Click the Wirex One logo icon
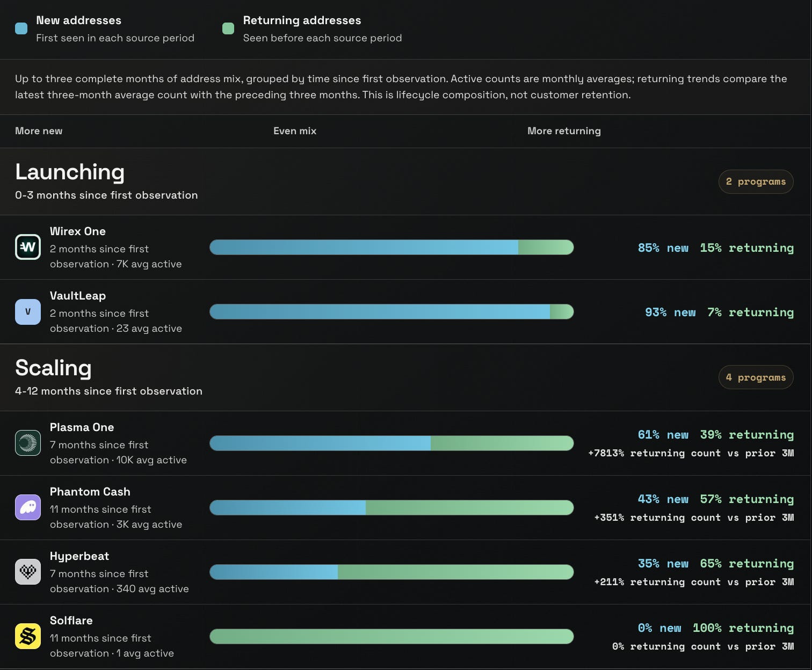 pos(28,247)
